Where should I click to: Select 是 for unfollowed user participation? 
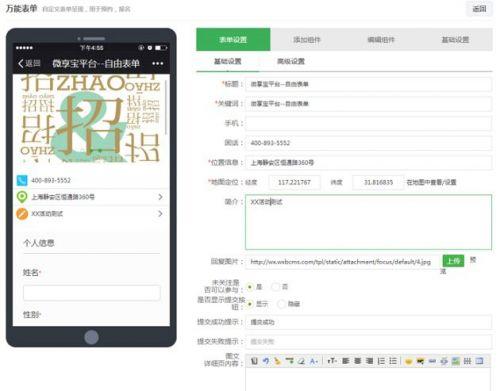coord(250,287)
